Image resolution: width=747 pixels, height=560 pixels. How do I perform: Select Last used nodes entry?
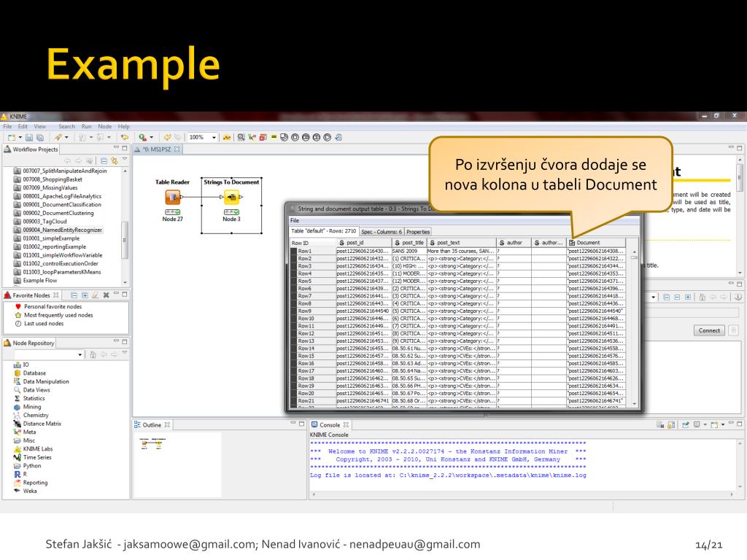39,324
